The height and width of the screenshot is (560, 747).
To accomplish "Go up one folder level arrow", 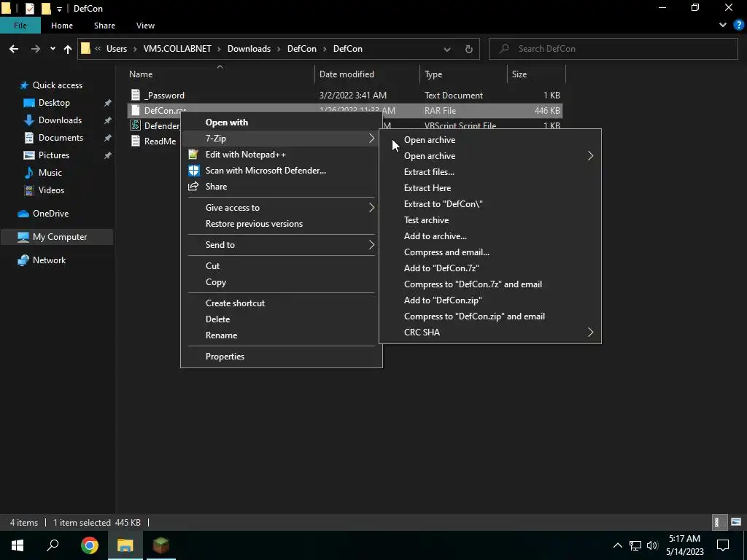I will (x=68, y=49).
